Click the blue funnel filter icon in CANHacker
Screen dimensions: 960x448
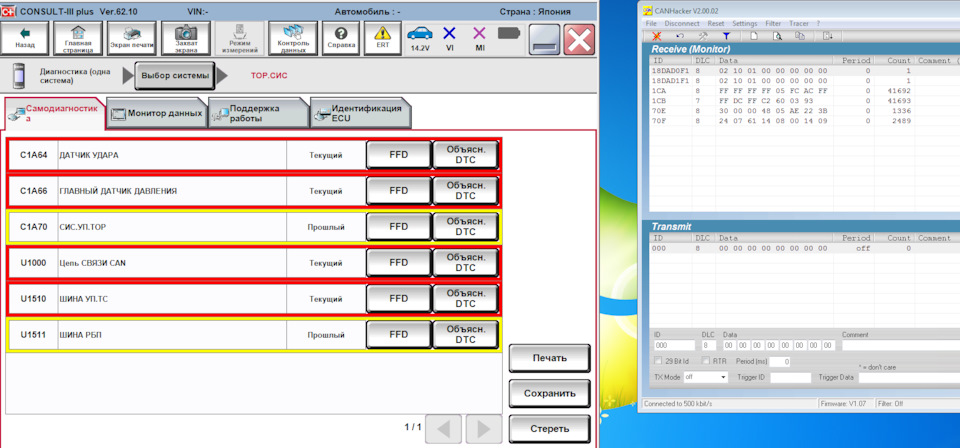coord(727,36)
